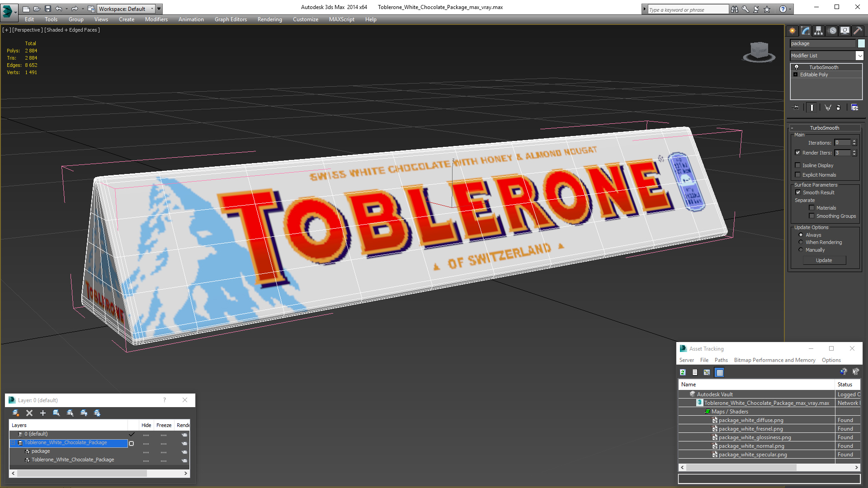Click the Perspective viewport label
The width and height of the screenshot is (868, 488).
(28, 30)
